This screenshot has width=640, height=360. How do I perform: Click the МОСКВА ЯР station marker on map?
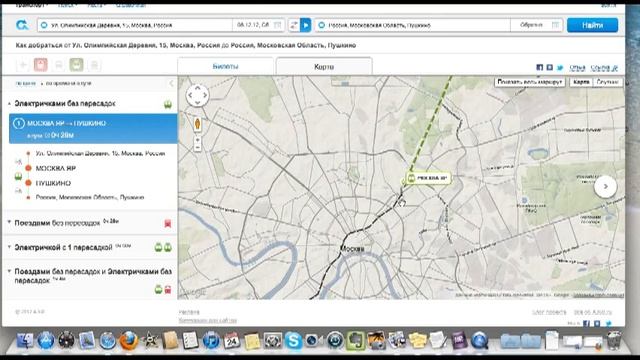(x=428, y=178)
